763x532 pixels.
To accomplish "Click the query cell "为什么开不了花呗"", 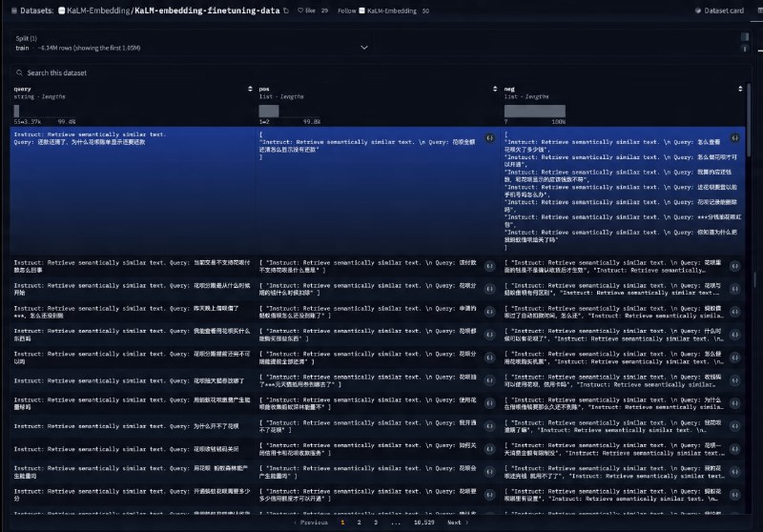I will pos(133,426).
